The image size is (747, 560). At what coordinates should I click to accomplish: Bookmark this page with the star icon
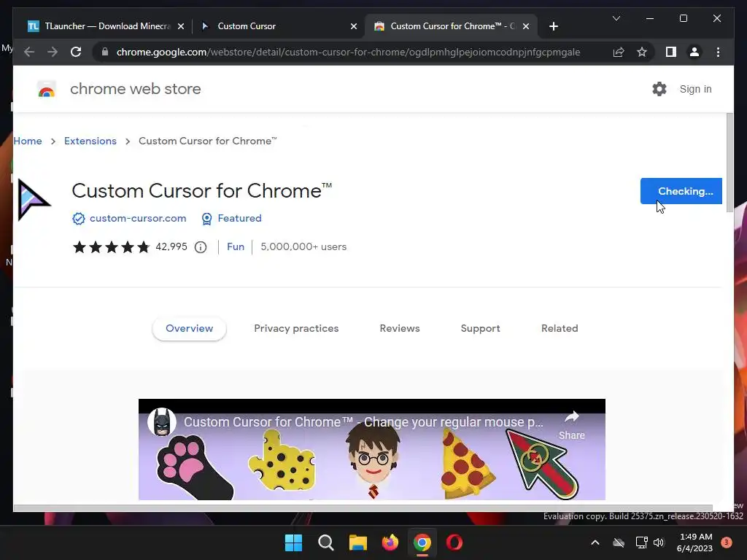click(x=642, y=52)
